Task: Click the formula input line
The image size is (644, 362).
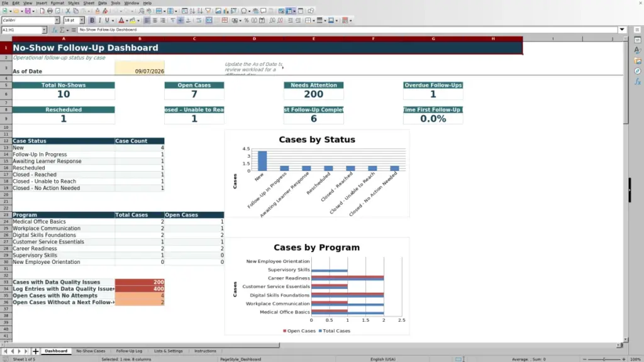Action: (347, 30)
